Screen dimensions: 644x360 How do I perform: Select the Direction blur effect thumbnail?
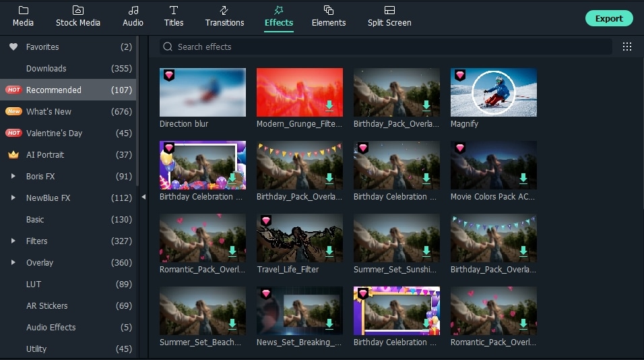click(203, 92)
